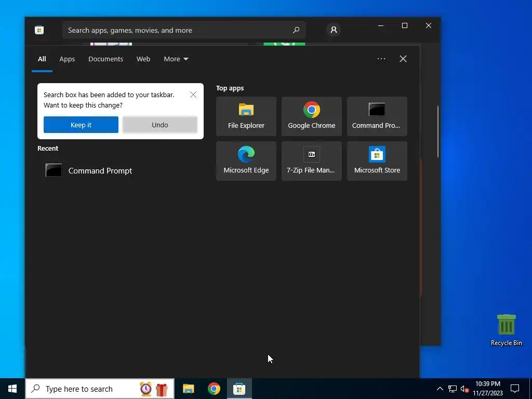Expand the More filter dropdown
532x399 pixels.
[x=176, y=59]
